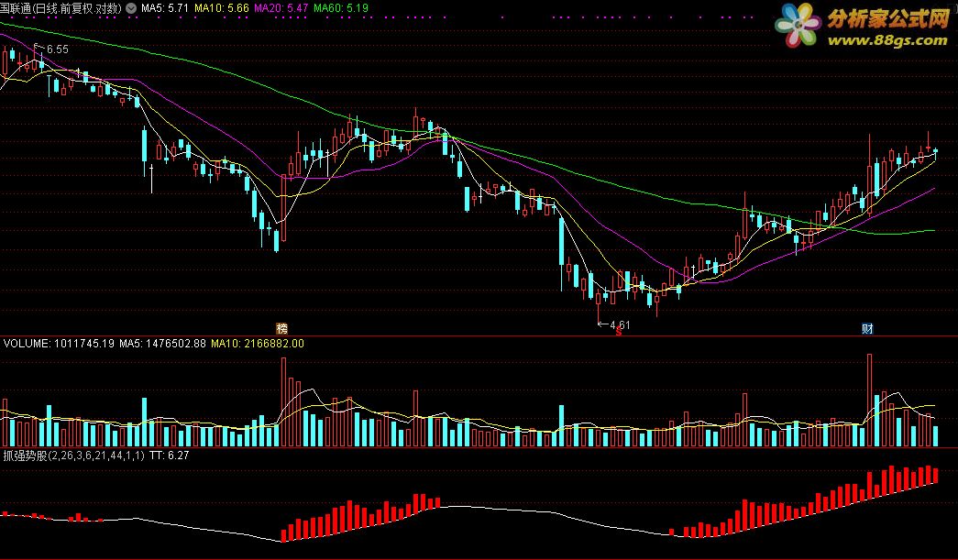Click the magenta MA20: 5.47 label
Screen dimensions: 958x560
point(281,8)
